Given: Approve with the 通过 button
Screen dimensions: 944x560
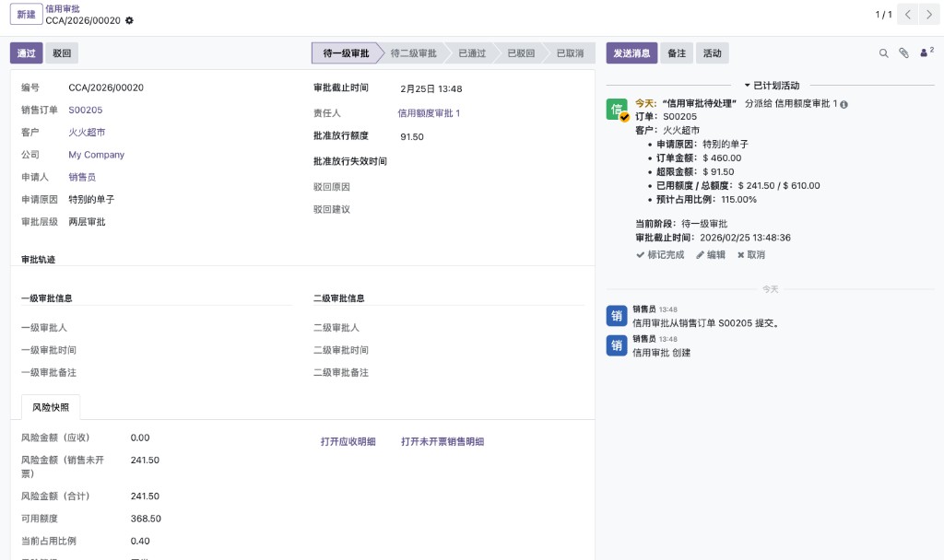Looking at the screenshot, I should coord(26,52).
